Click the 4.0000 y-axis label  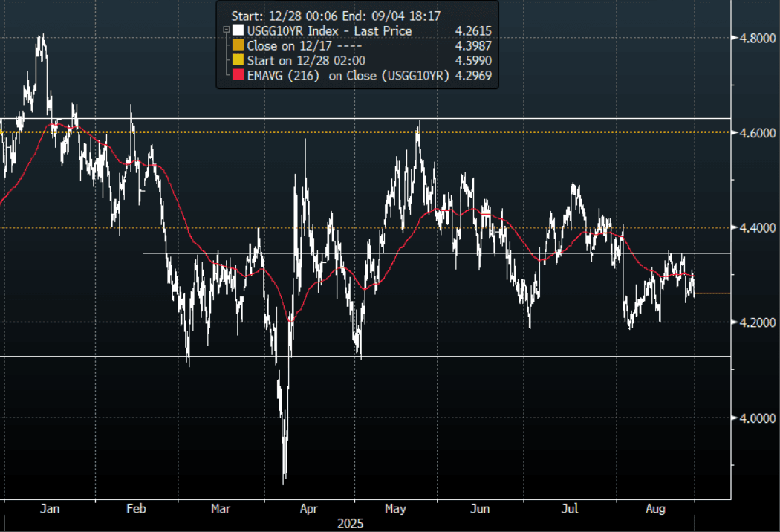tap(757, 418)
